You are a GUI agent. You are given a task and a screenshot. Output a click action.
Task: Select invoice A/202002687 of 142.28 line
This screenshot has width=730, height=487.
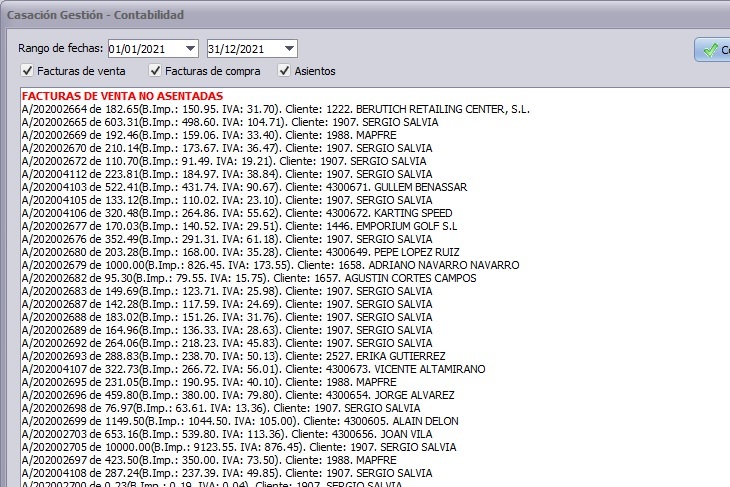(227, 304)
